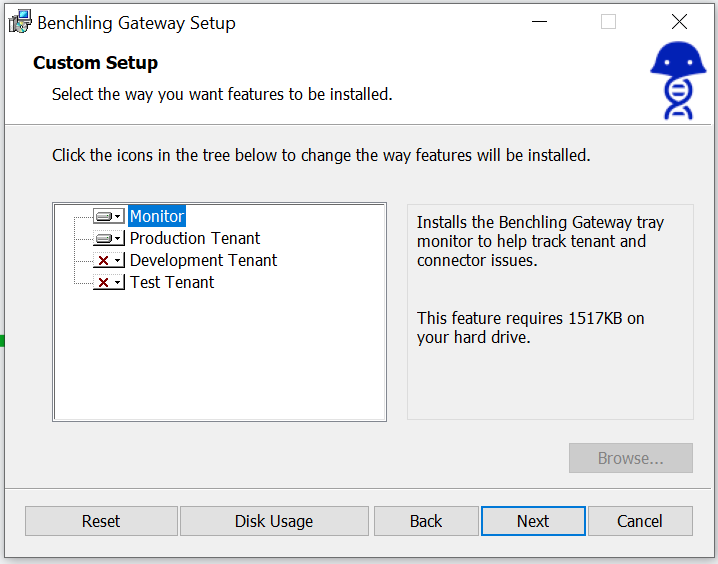Select the Development Tenant tree item
718x564 pixels.
203,260
